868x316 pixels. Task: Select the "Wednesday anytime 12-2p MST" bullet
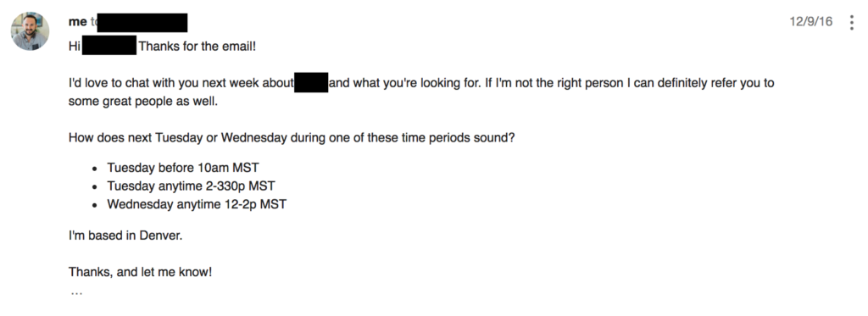coord(197,204)
